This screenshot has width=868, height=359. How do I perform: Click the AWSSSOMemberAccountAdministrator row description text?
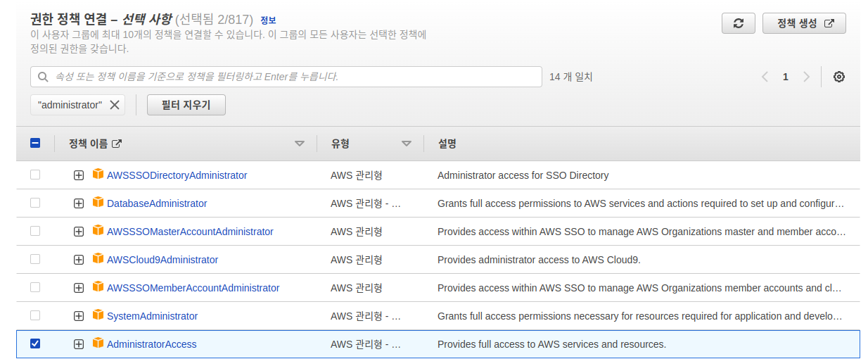tap(640, 288)
